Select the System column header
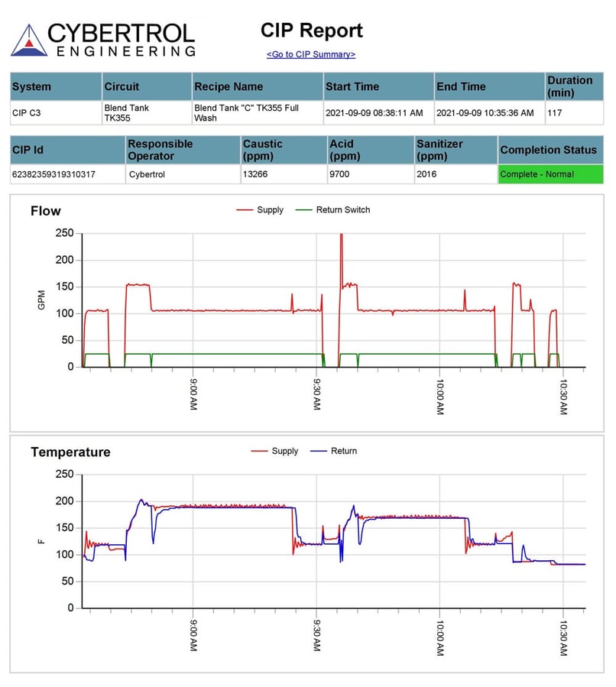 click(31, 86)
